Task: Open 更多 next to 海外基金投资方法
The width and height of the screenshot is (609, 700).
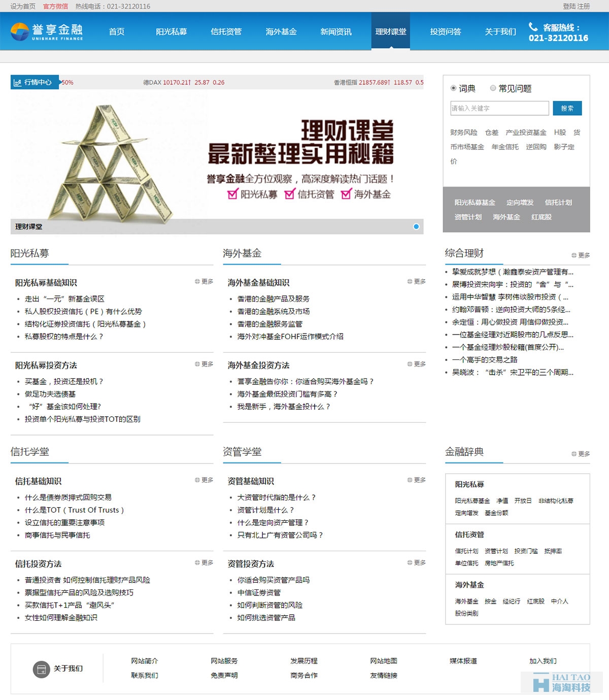Action: (417, 364)
